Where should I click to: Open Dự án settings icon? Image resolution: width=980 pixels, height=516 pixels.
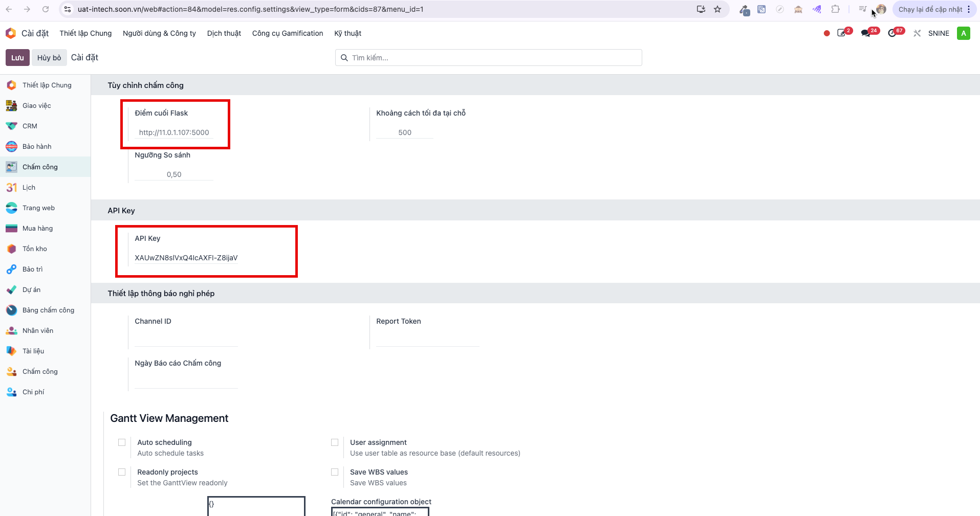coord(11,289)
